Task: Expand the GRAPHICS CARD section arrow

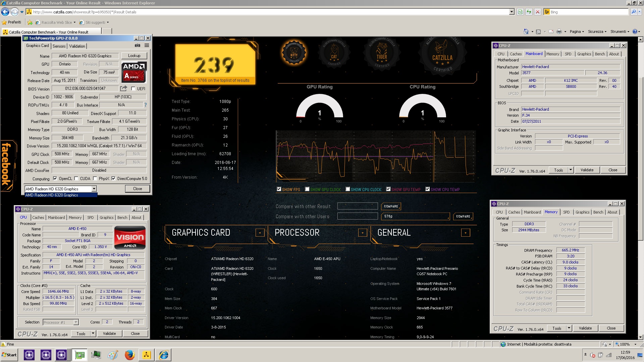Action: click(260, 233)
